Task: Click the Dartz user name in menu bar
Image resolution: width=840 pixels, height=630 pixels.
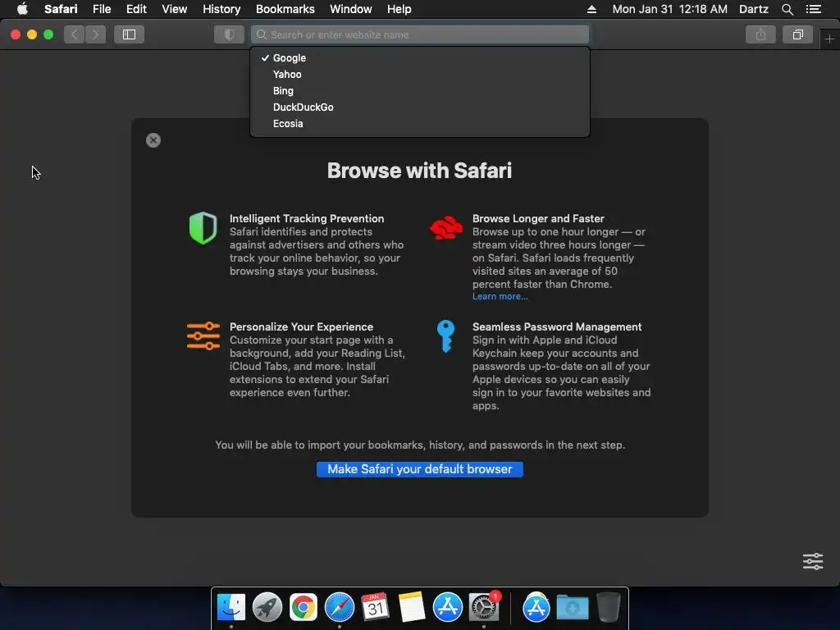Action: (x=754, y=9)
